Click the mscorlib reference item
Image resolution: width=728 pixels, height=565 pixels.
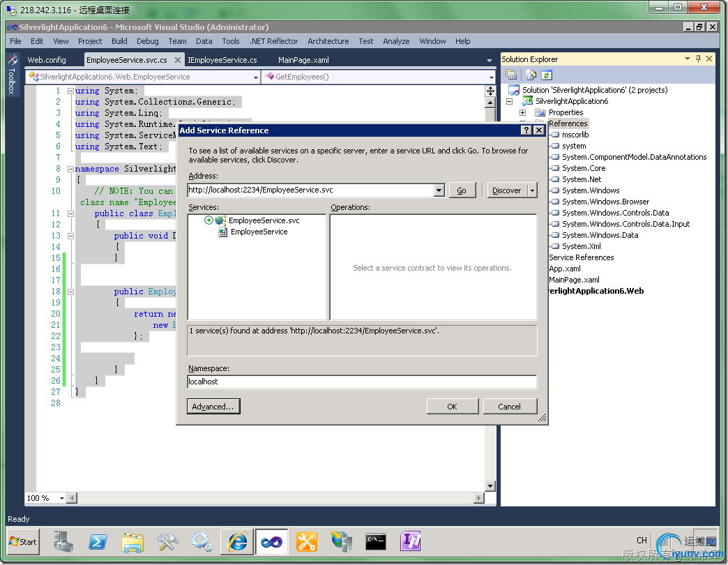coord(575,135)
